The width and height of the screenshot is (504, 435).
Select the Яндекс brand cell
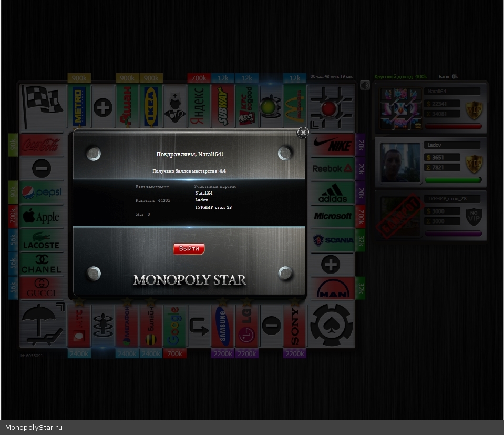pyautogui.click(x=199, y=106)
